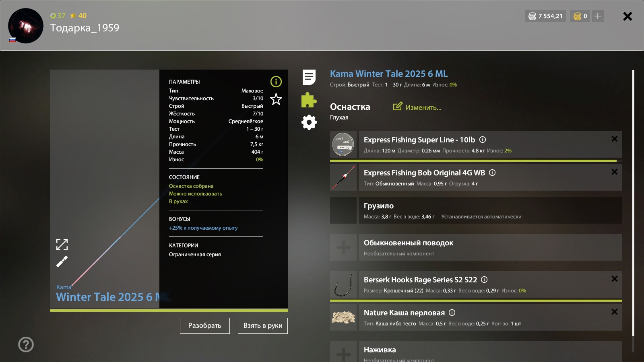Click the Взять в руки button
644x362 pixels.
click(x=263, y=326)
